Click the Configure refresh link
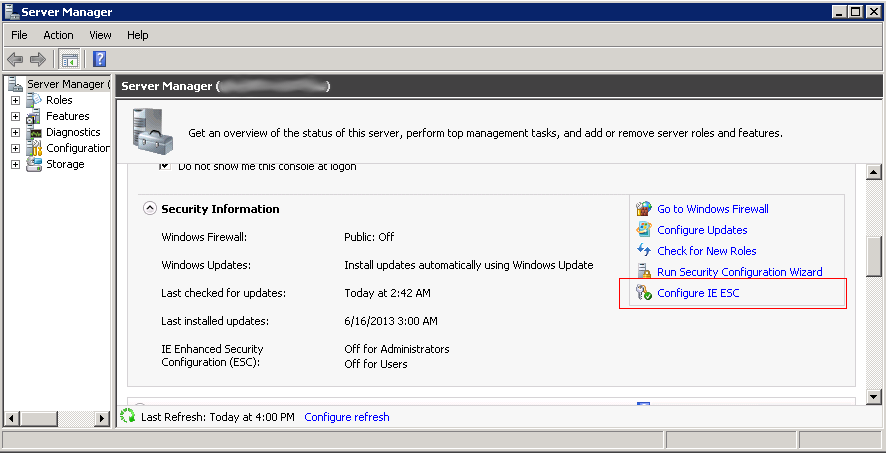Screen dimensions: 886x453 click(x=346, y=417)
